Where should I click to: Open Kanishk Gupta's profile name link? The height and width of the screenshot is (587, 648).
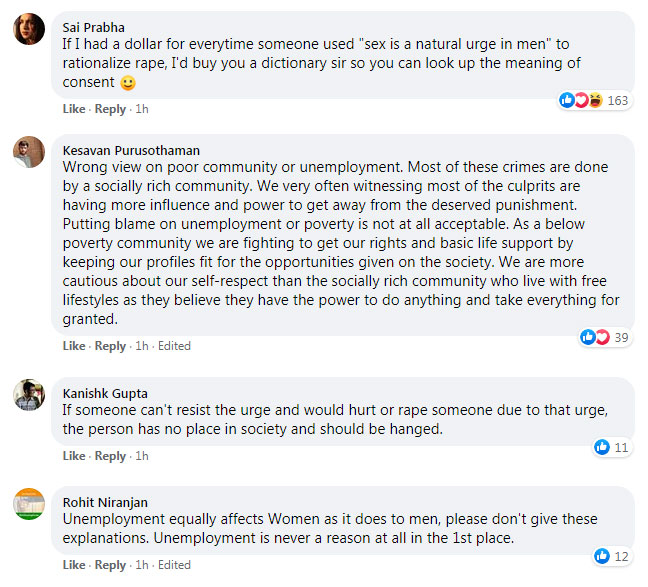[104, 393]
